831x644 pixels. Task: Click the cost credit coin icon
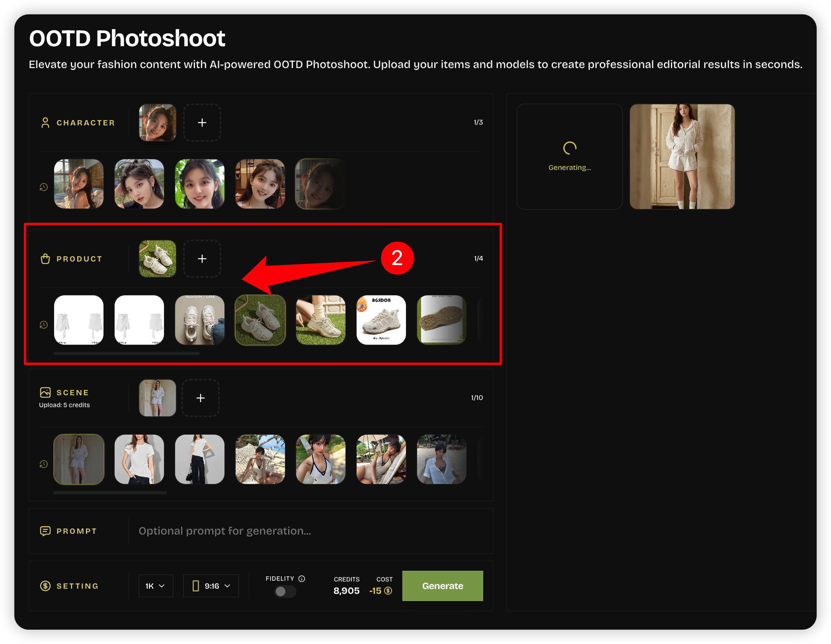point(388,591)
